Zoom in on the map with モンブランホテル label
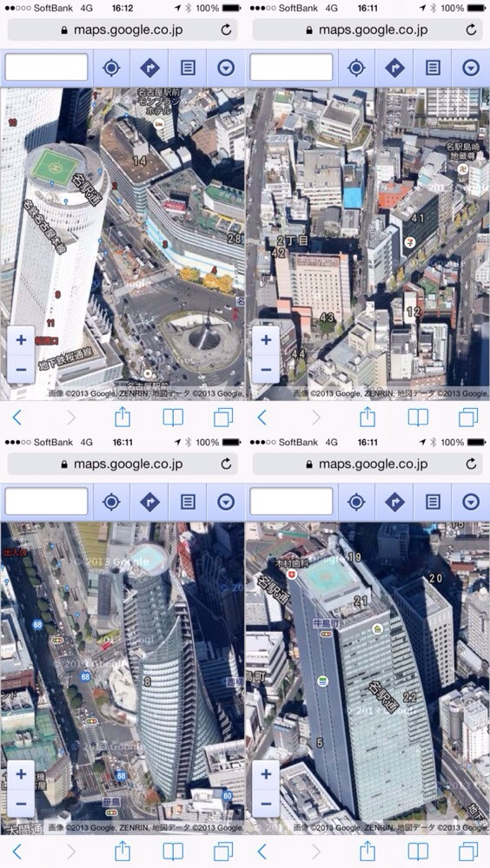This screenshot has height=868, width=490. click(x=21, y=340)
